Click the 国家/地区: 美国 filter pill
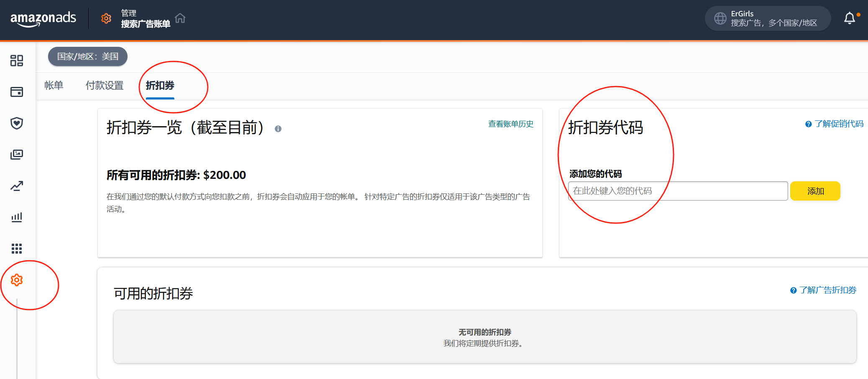Screen dimensions: 868x379 (x=88, y=56)
